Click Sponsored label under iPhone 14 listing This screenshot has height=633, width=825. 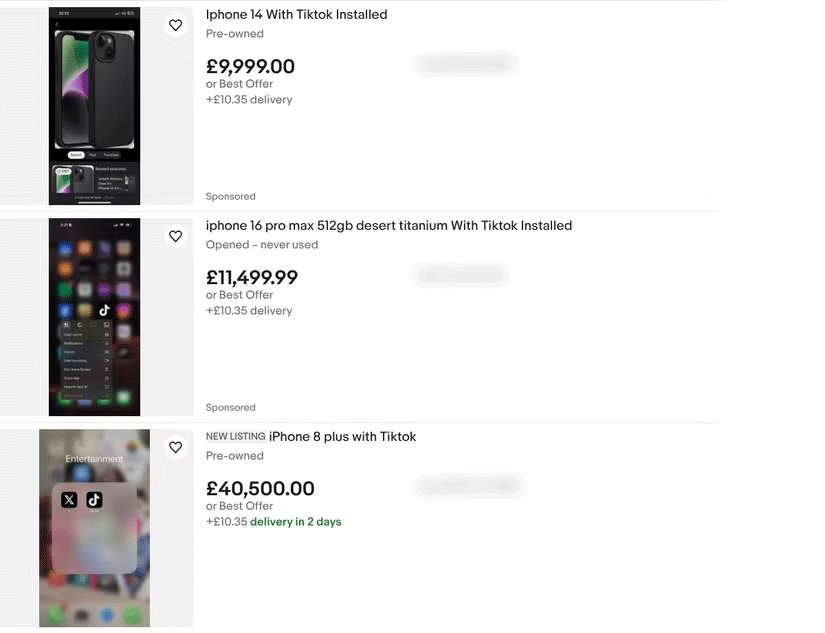[231, 197]
